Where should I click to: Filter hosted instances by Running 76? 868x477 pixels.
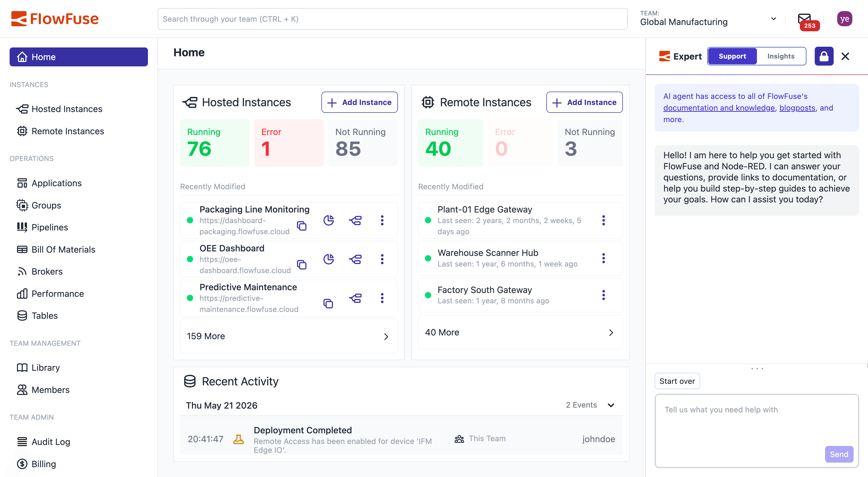pos(215,143)
